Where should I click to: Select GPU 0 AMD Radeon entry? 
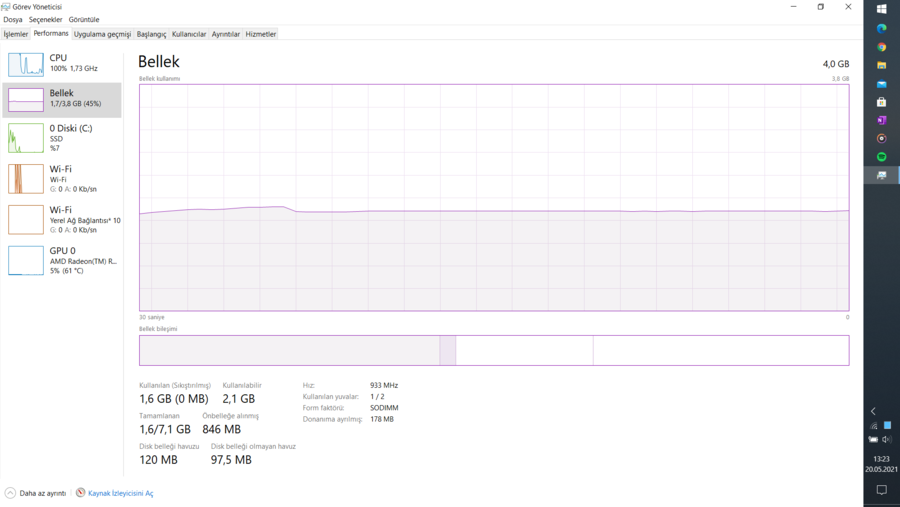[x=62, y=261]
